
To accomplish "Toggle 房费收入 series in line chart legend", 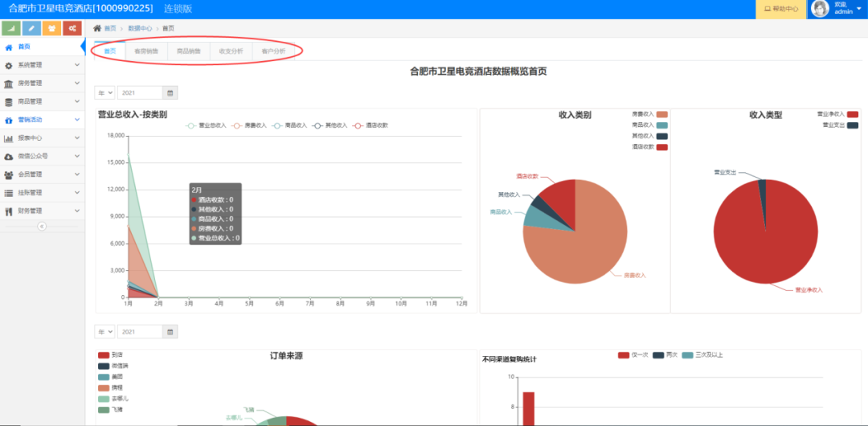I will [250, 125].
